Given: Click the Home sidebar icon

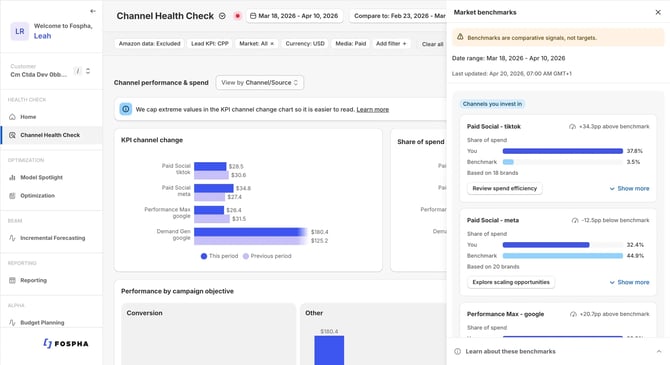Looking at the screenshot, I should (x=12, y=117).
